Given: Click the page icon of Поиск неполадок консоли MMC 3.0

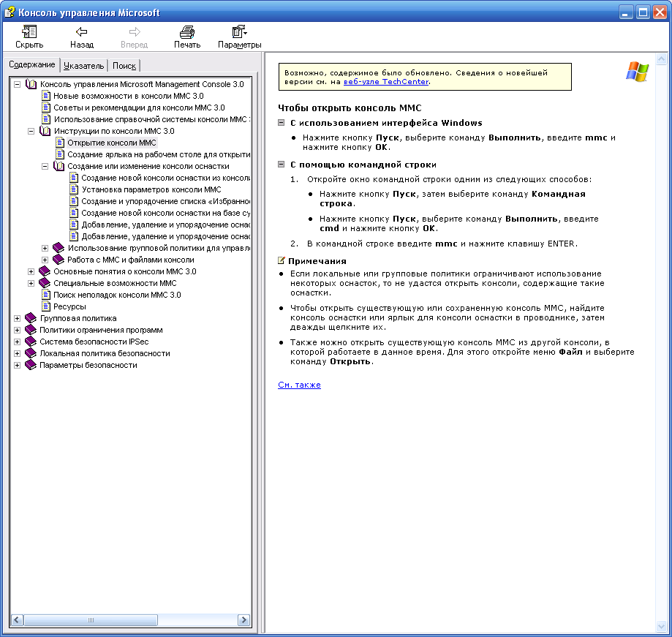Looking at the screenshot, I should click(46, 295).
